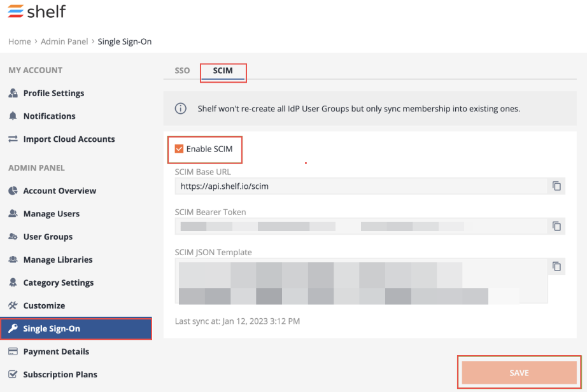
Task: Click the SCIM Bearer Token label
Action: (210, 212)
